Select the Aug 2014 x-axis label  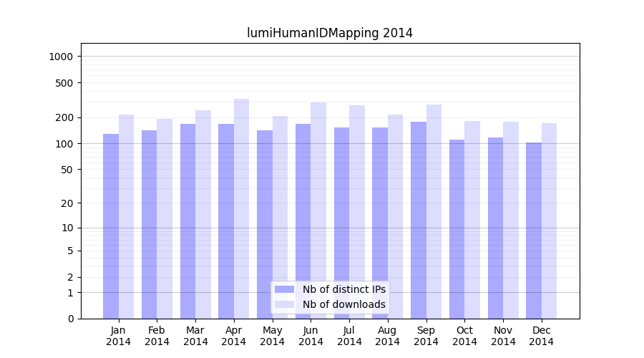click(x=388, y=336)
